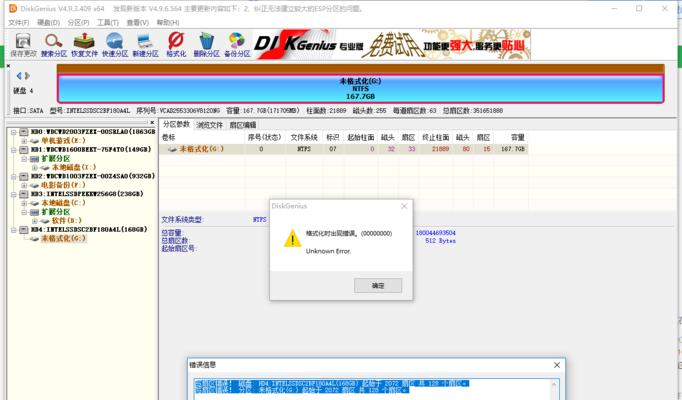Open the 搜索分区 search partition tool
Screen dimensions: 682x400
pos(54,45)
